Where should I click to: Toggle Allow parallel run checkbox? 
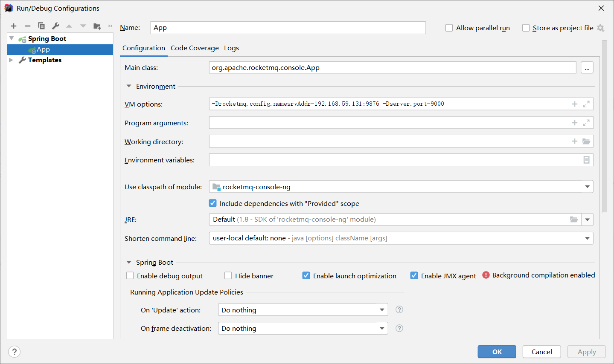tap(449, 28)
